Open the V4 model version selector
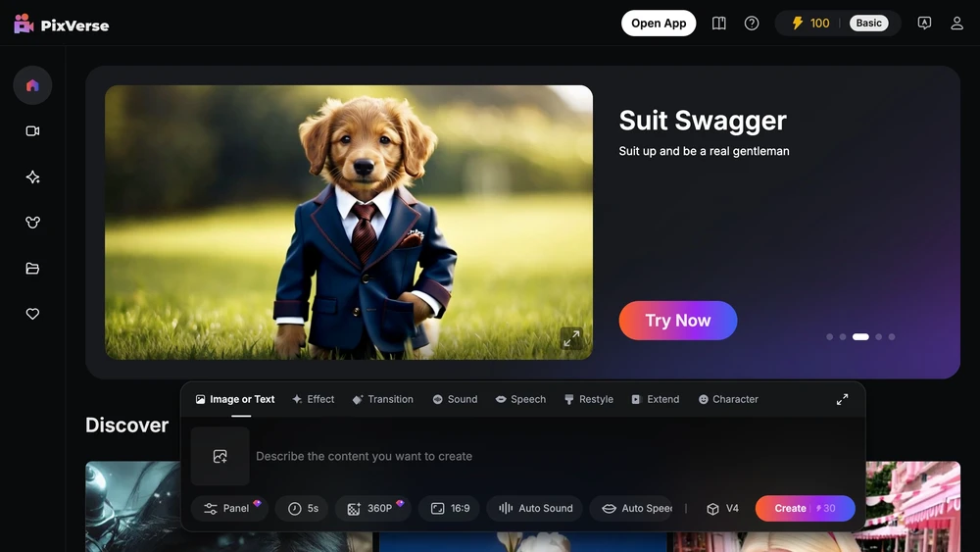The height and width of the screenshot is (552, 980). tap(722, 508)
